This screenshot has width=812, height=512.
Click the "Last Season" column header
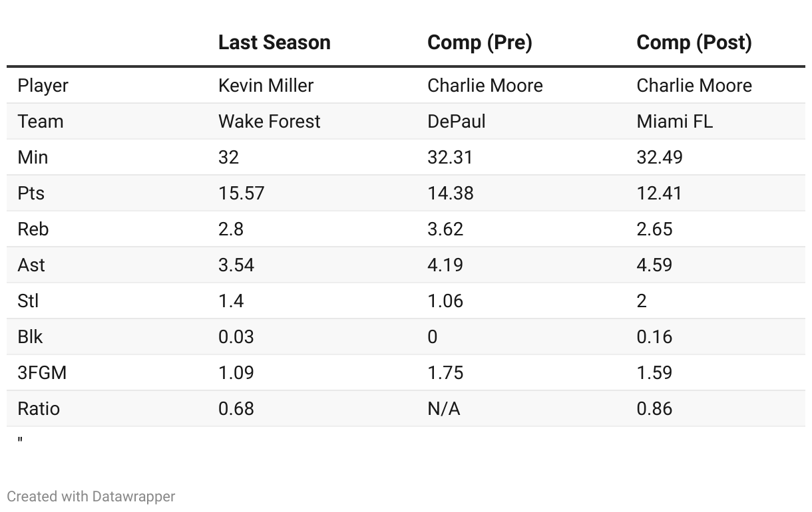click(274, 43)
